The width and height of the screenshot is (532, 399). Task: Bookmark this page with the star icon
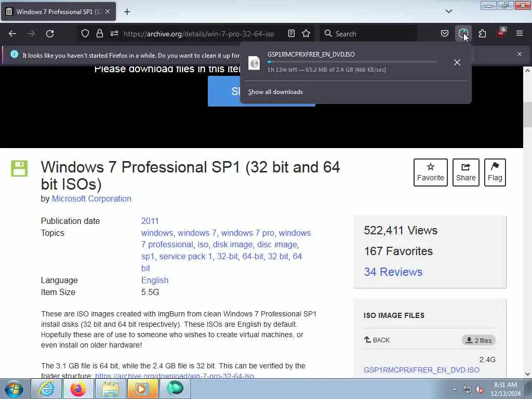[x=306, y=33]
